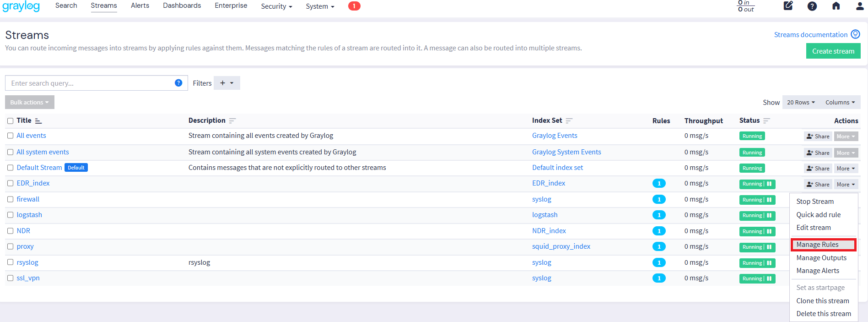This screenshot has width=868, height=322.
Task: Click the stream search query field
Action: [89, 83]
